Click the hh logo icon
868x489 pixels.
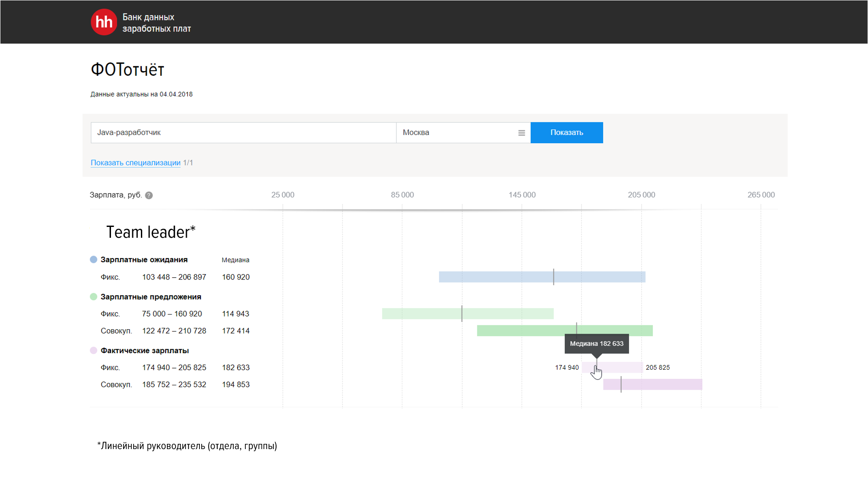coord(104,22)
